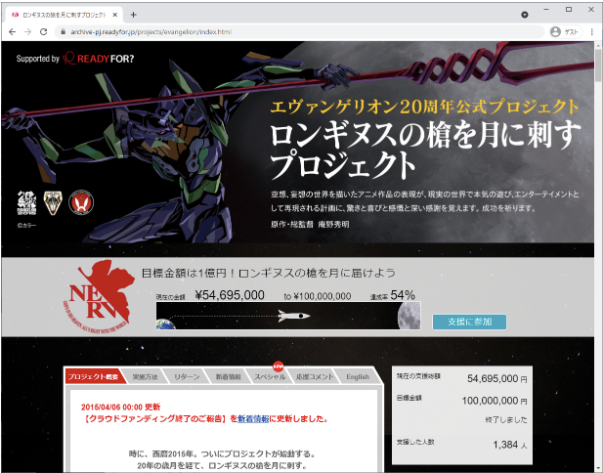Click the red circular emblem icon

click(x=81, y=203)
